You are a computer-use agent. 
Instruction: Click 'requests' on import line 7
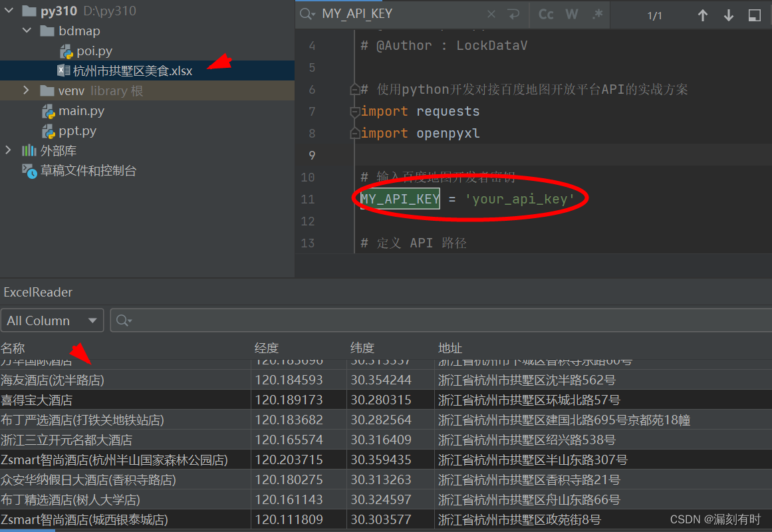tap(448, 112)
